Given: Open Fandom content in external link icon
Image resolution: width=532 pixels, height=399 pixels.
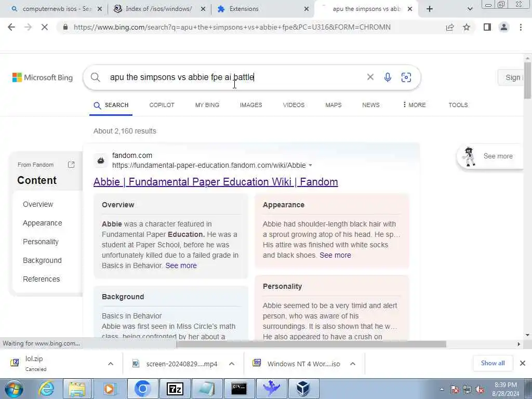Looking at the screenshot, I should point(71,165).
